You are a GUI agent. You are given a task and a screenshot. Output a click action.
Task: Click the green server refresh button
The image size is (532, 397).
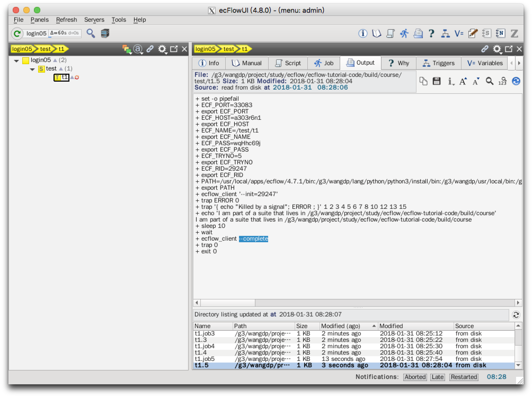pos(17,34)
